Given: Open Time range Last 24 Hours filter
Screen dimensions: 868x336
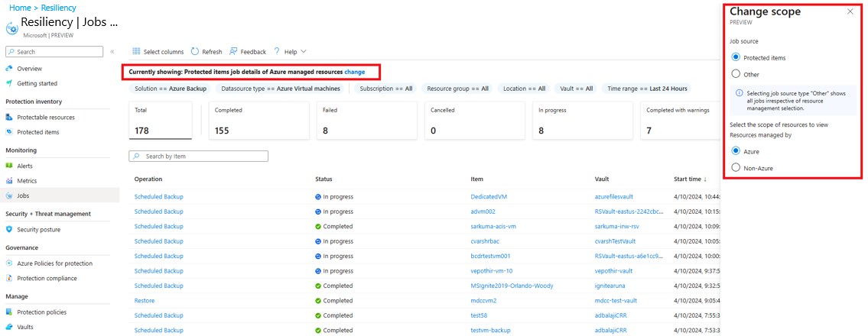Looking at the screenshot, I should click(647, 89).
